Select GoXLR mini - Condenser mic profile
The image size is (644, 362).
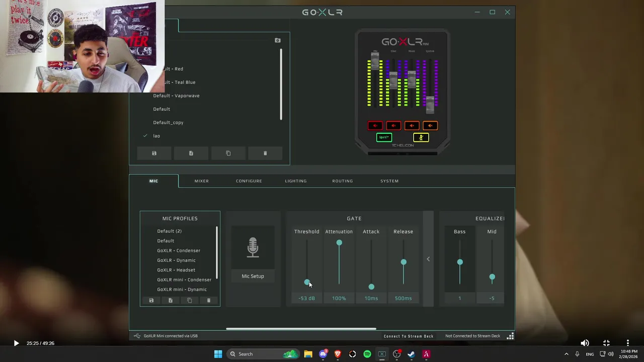pyautogui.click(x=184, y=280)
